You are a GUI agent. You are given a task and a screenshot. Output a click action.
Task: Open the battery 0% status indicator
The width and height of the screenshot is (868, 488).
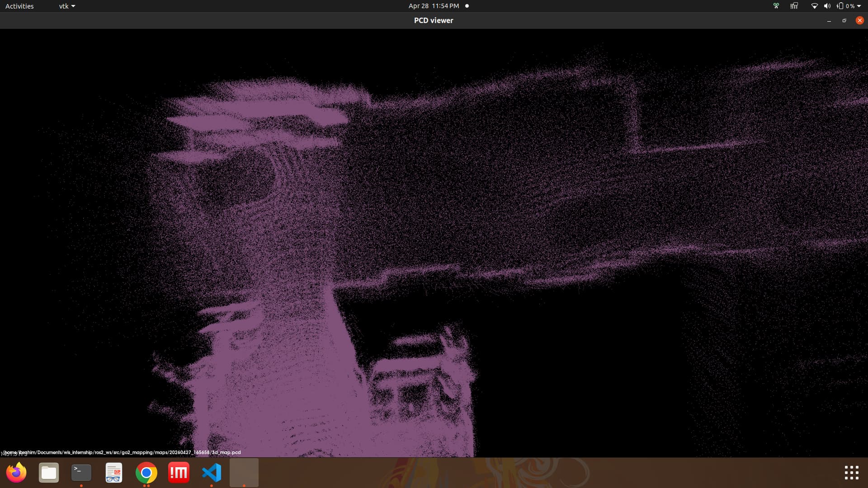click(x=845, y=6)
